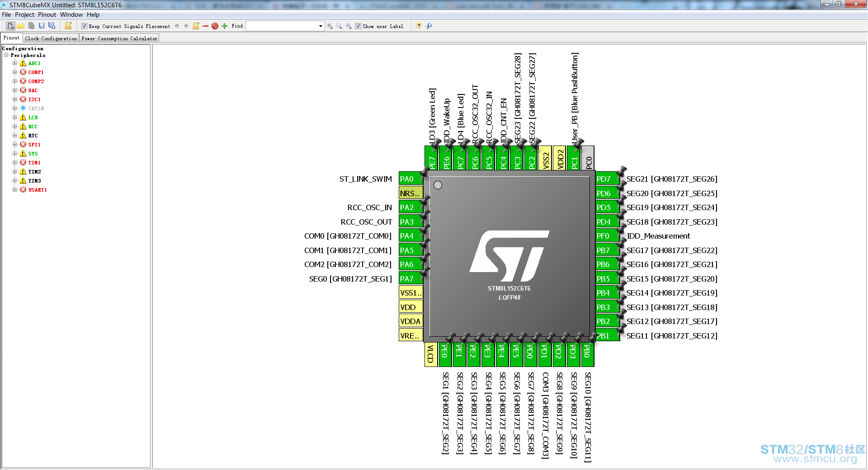The width and height of the screenshot is (868, 470).
Task: Select the Pinout tab
Action: click(11, 38)
